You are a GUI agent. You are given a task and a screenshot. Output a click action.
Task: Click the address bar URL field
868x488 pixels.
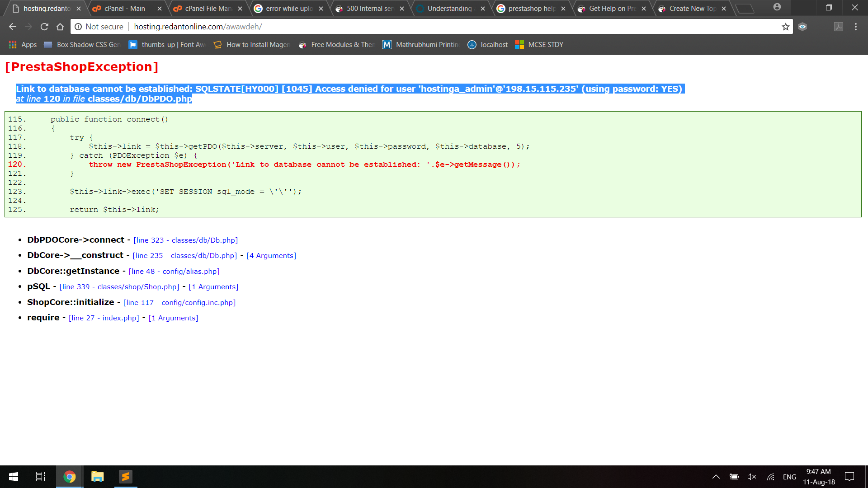tap(407, 27)
